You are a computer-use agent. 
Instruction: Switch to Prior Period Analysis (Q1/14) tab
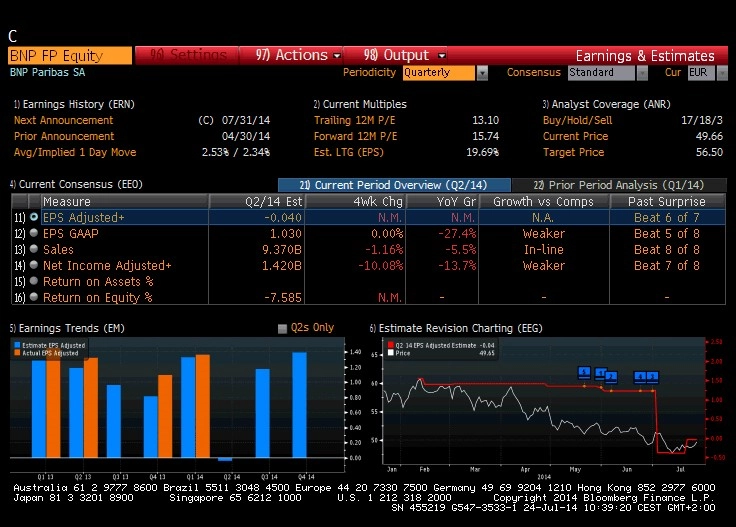(619, 185)
